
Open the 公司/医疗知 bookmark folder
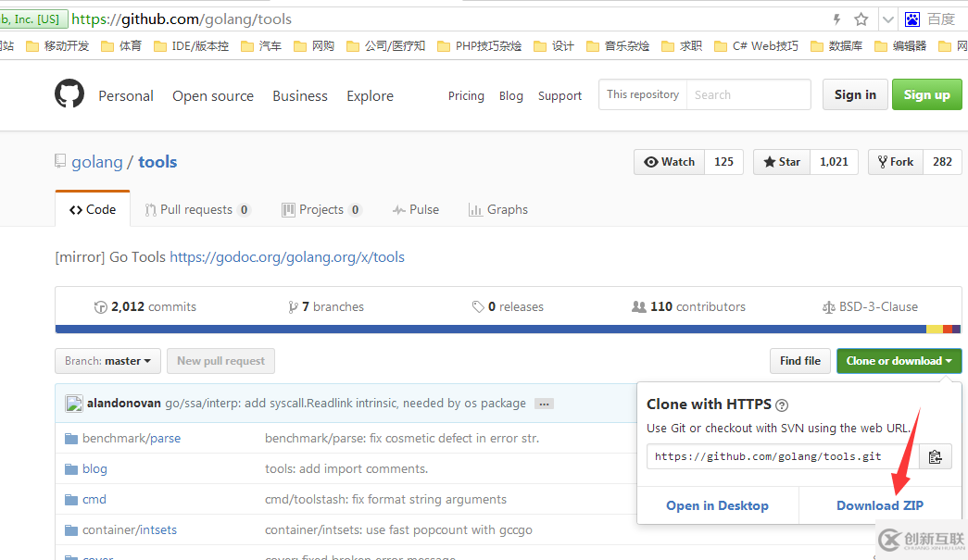pos(386,46)
